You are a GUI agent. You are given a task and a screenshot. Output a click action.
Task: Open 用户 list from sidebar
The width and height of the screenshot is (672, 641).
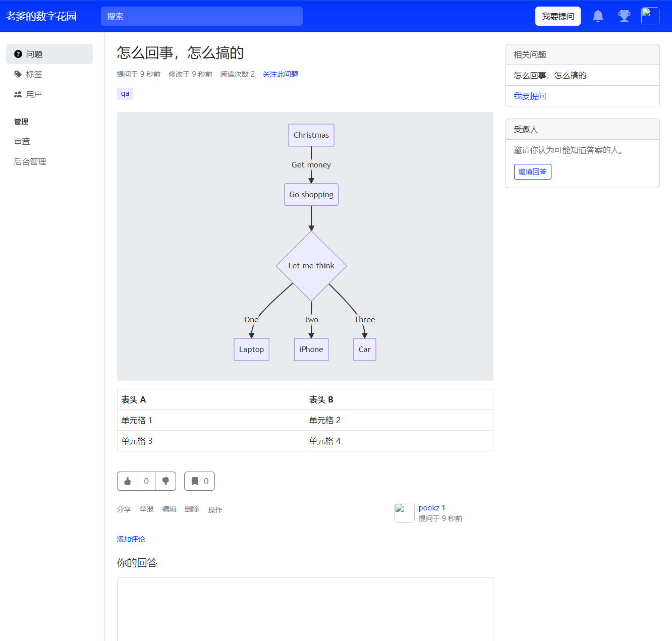[x=34, y=94]
